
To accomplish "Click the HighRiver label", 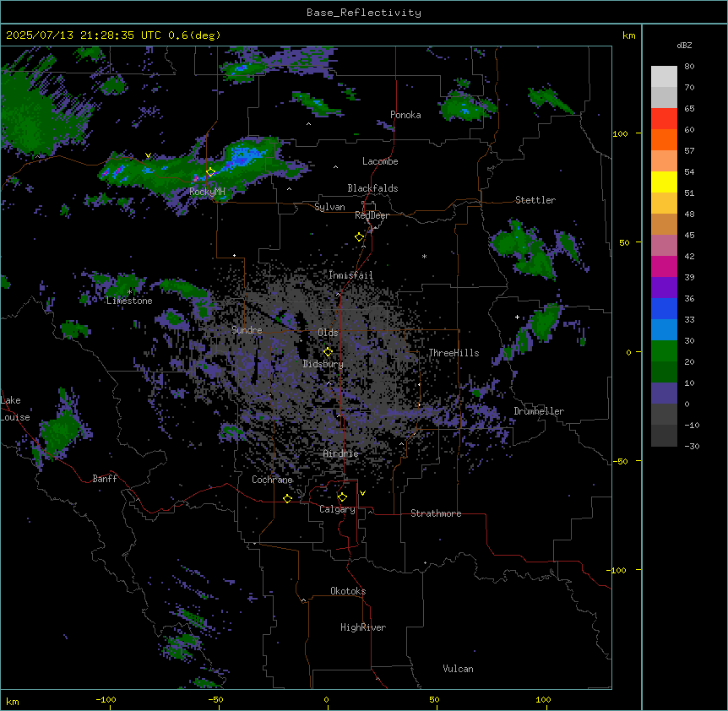I will (x=363, y=627).
